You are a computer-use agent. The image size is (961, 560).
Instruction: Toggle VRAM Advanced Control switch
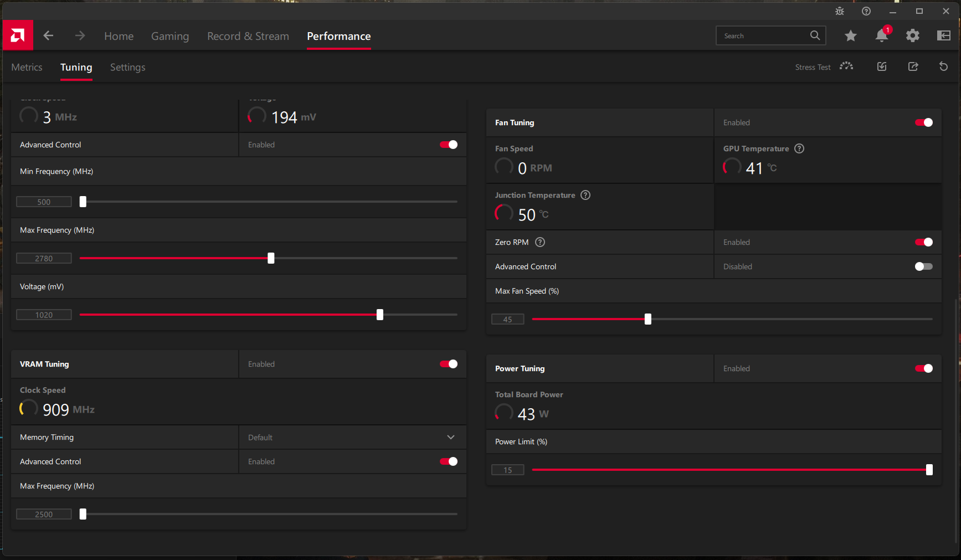pos(449,461)
